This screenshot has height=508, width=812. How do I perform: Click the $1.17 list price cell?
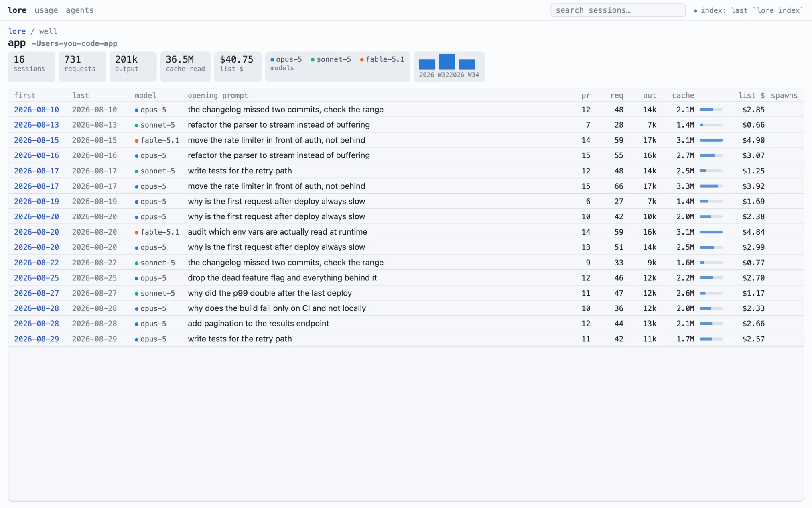pos(753,293)
